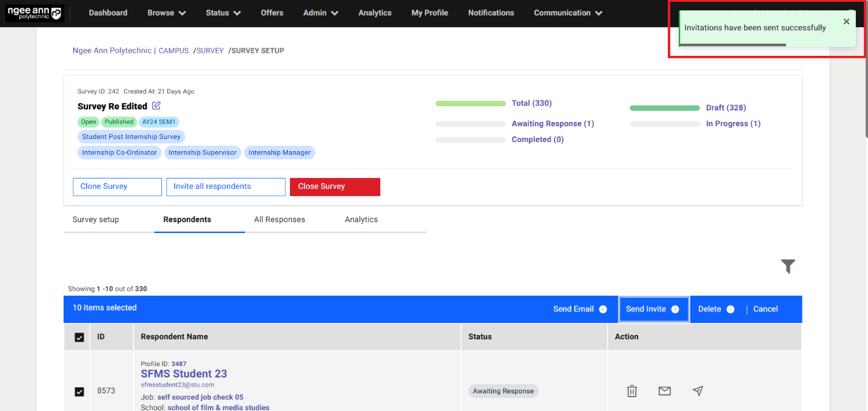Open the Communication dropdown menu
The width and height of the screenshot is (868, 411).
pos(568,13)
